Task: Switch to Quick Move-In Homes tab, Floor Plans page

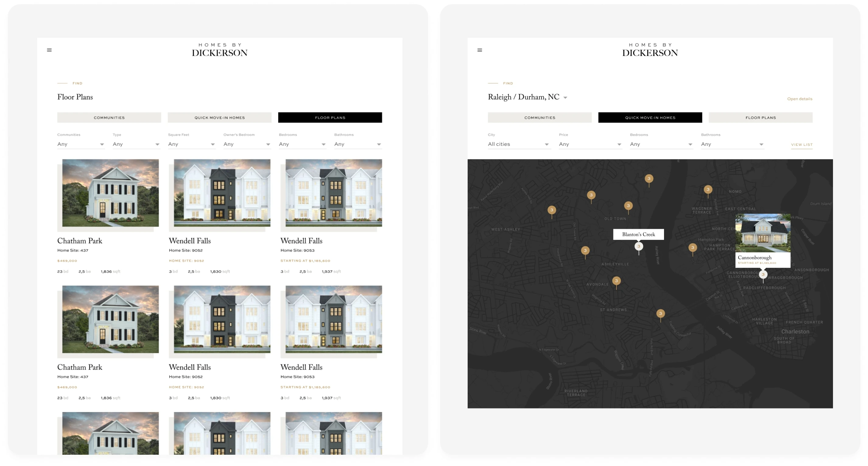Action: point(220,117)
